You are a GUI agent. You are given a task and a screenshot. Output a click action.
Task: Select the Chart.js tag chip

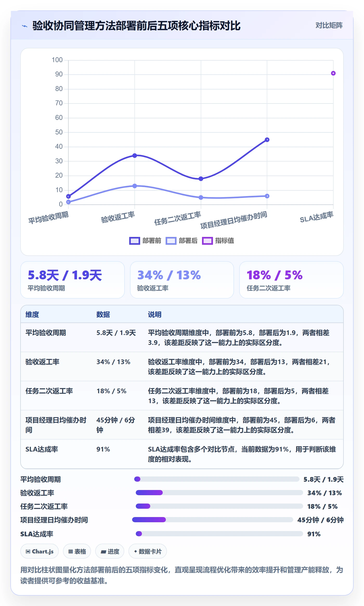click(x=40, y=551)
